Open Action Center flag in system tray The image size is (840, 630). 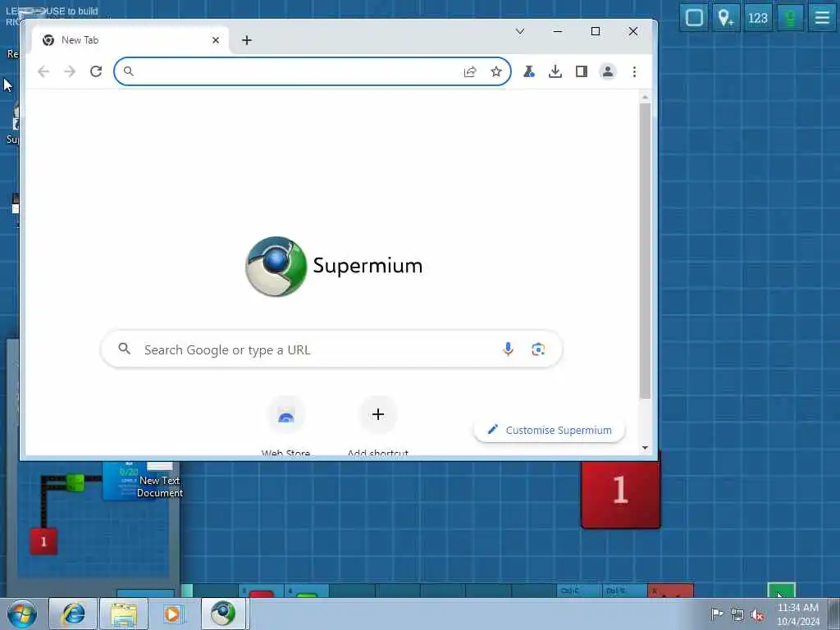coord(716,614)
